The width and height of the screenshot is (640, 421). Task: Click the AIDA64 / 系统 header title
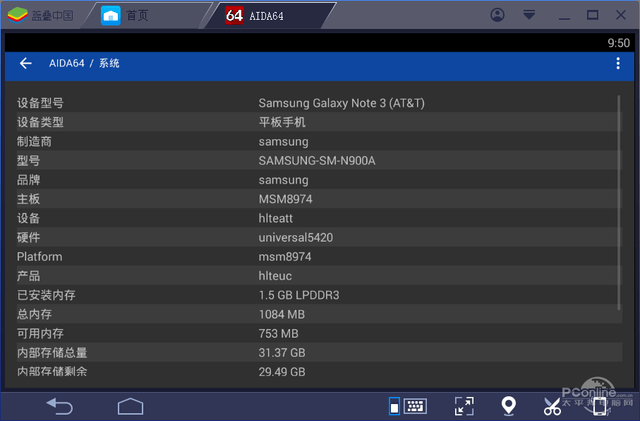(x=84, y=63)
